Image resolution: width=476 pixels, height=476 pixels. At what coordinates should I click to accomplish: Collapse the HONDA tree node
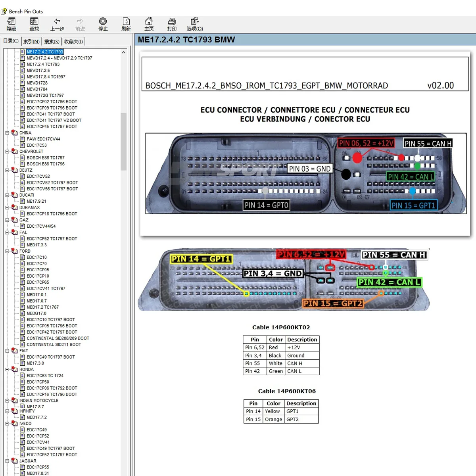(7, 369)
